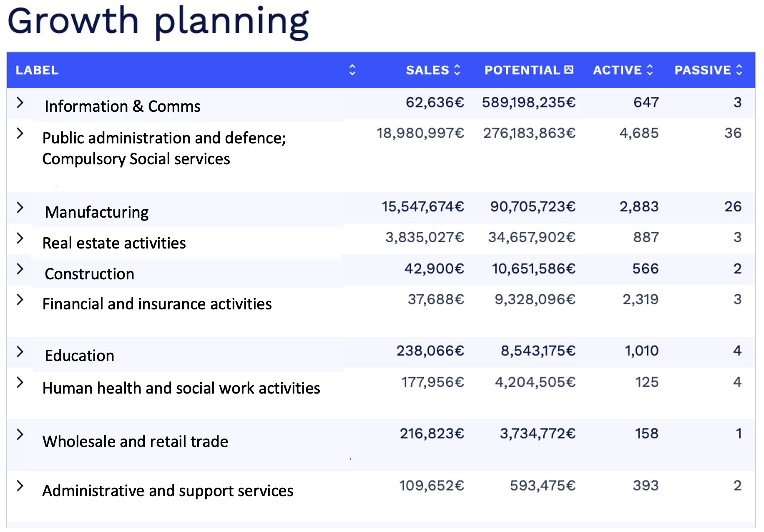Expand the Information & Comms row
The width and height of the screenshot is (764, 532).
click(x=20, y=103)
